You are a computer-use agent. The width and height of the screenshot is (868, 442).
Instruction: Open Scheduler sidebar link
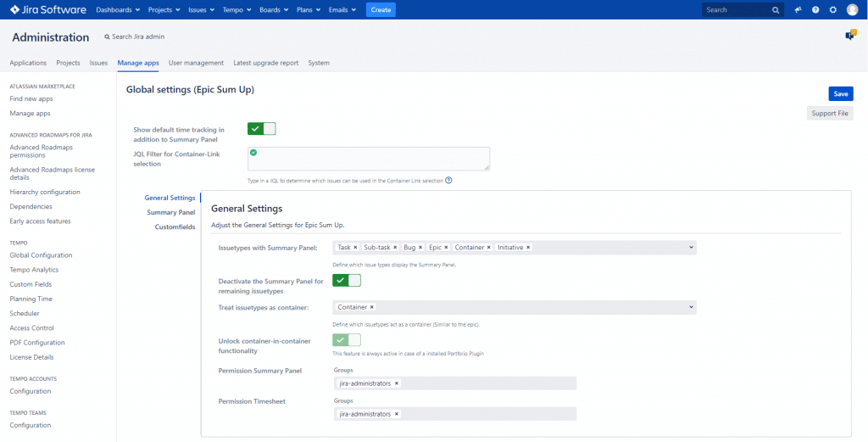click(x=25, y=314)
